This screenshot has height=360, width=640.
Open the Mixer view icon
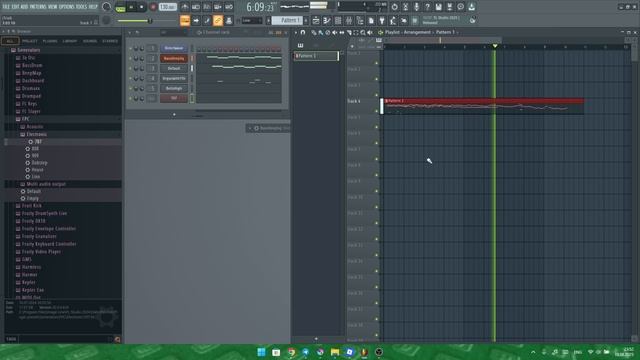tap(349, 20)
